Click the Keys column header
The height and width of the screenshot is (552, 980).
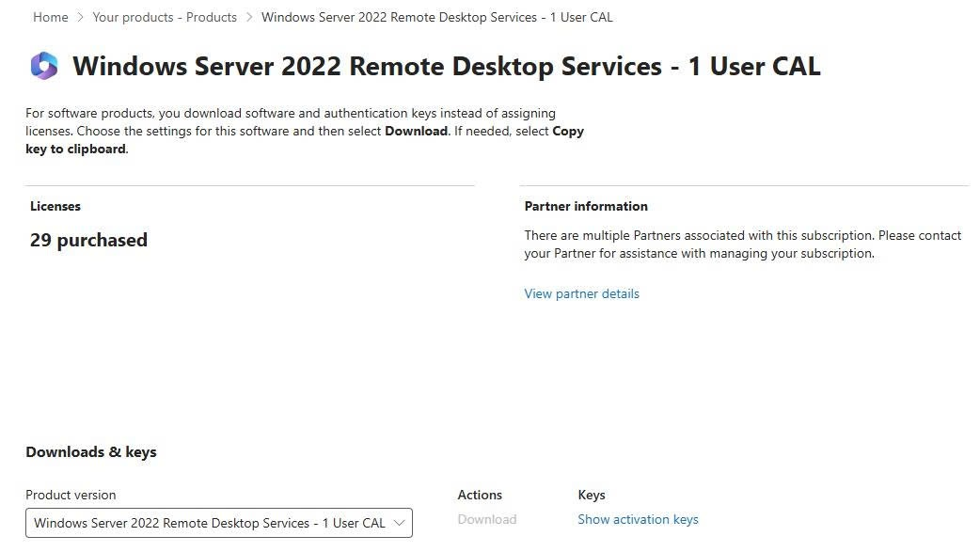click(x=592, y=496)
